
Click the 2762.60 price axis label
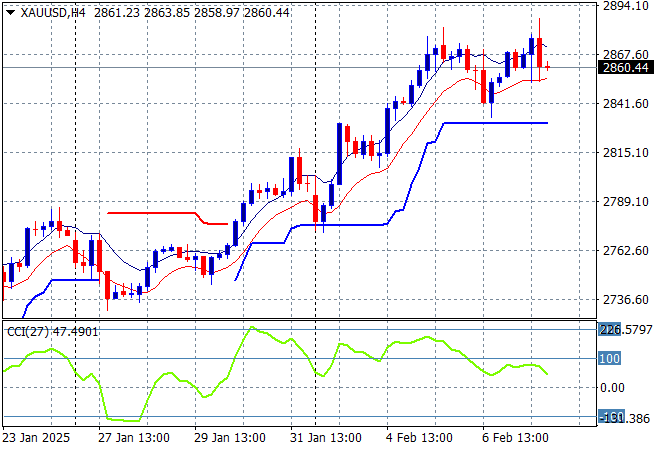(x=625, y=250)
